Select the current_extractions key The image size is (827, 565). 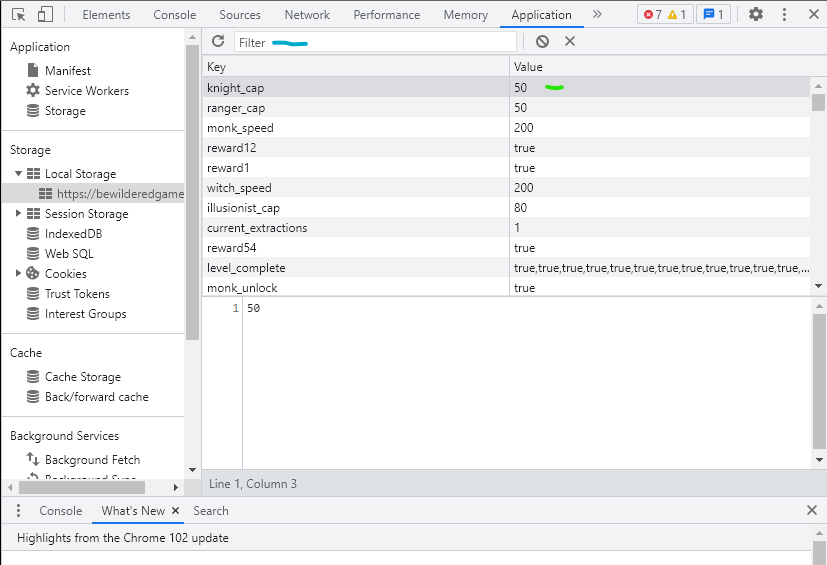coord(257,228)
